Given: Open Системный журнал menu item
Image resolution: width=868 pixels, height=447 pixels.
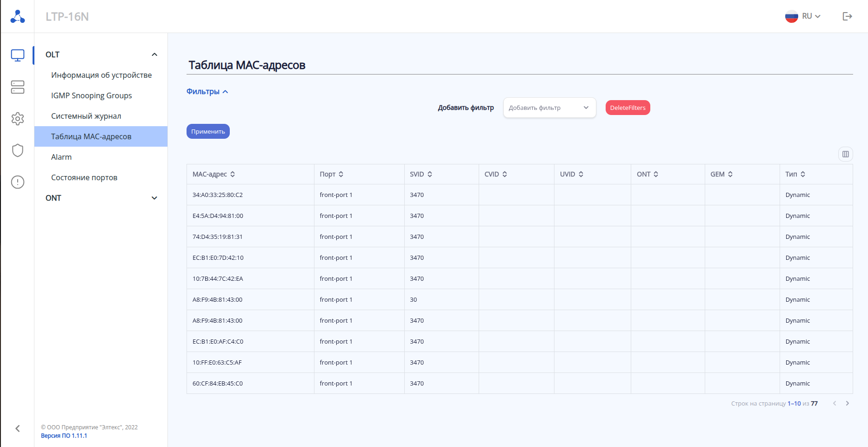Looking at the screenshot, I should (86, 116).
